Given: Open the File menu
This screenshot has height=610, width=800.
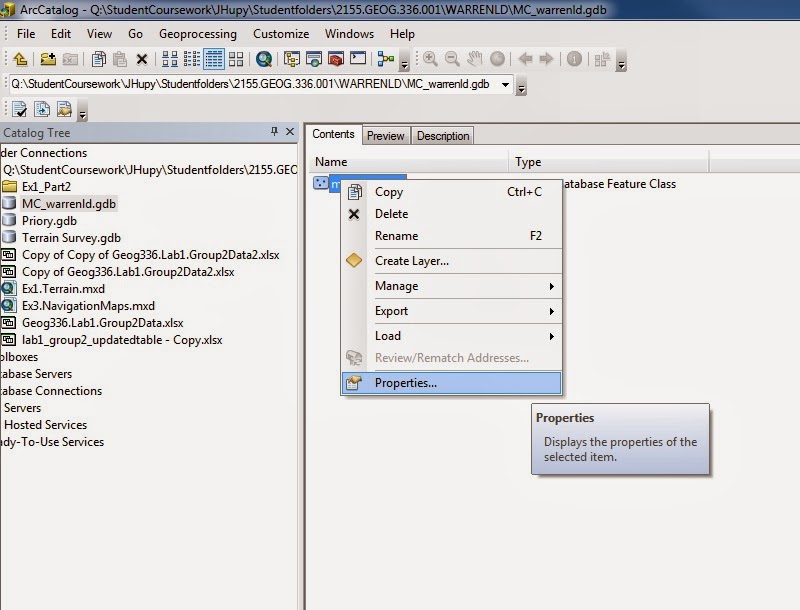Looking at the screenshot, I should tap(26, 34).
